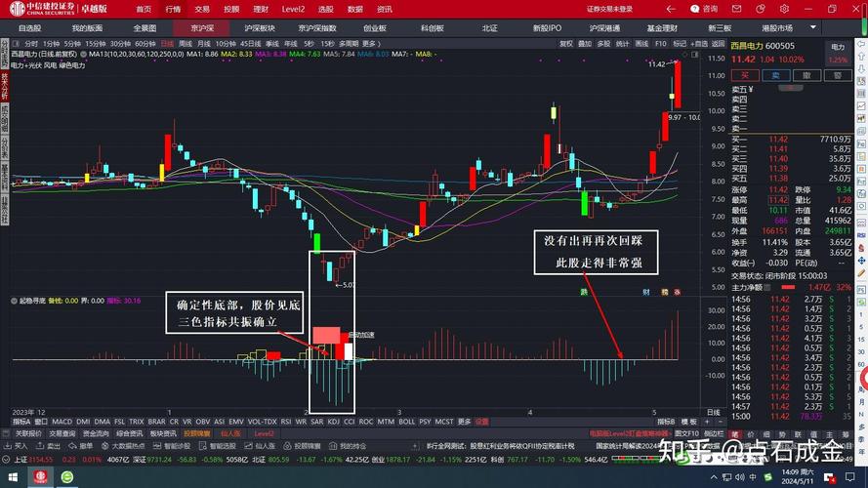Open the Level2 menu
This screenshot has width=868, height=488.
click(293, 9)
